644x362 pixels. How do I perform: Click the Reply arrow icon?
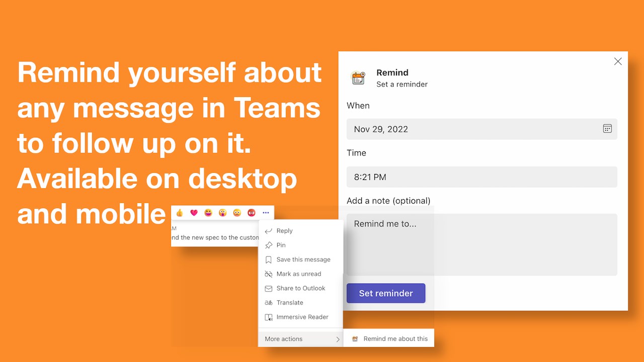(269, 231)
